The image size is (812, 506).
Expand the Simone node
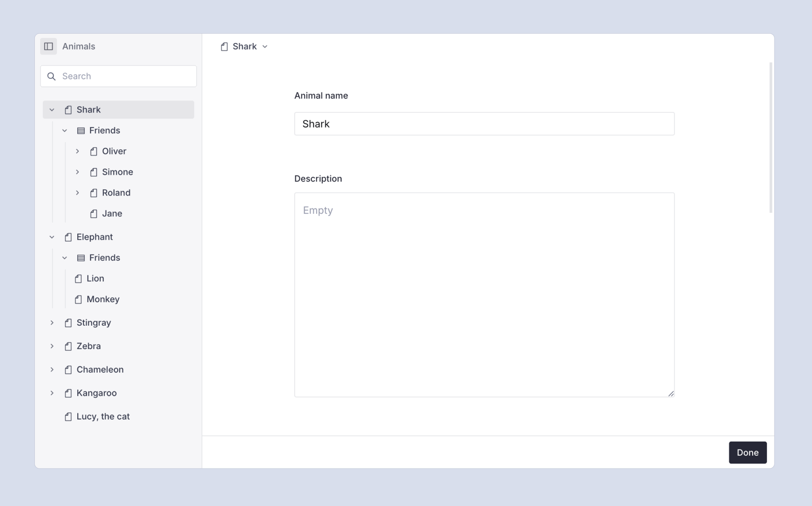[x=77, y=172]
